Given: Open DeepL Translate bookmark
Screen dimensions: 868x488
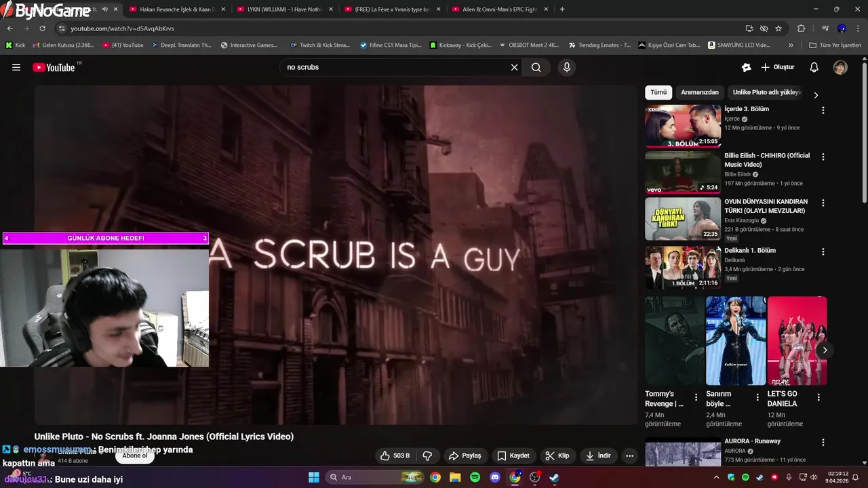Looking at the screenshot, I should point(182,45).
